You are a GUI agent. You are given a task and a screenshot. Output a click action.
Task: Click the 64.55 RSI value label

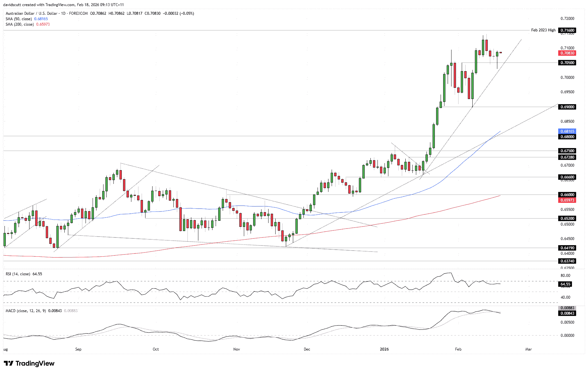pos(565,284)
